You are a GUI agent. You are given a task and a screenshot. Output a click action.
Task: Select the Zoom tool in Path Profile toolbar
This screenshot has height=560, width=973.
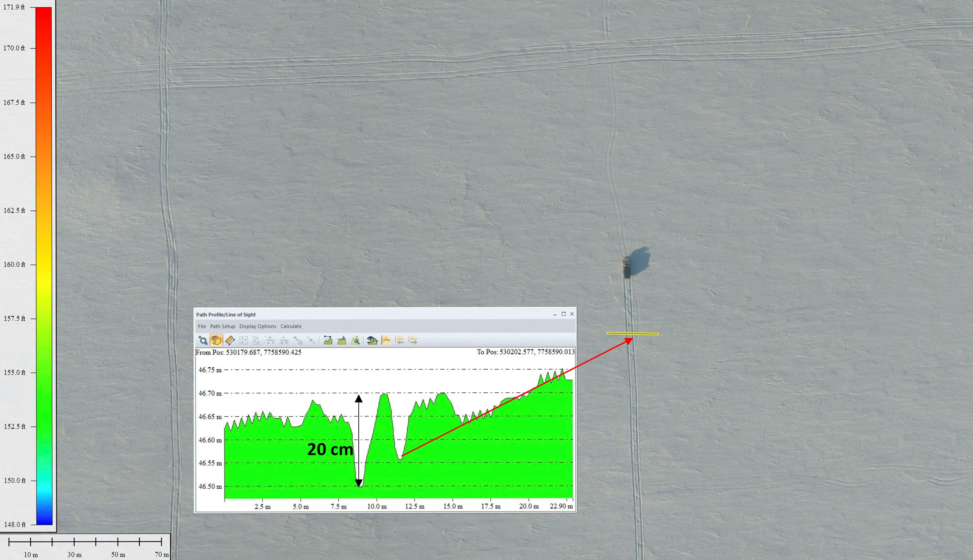[x=203, y=340]
